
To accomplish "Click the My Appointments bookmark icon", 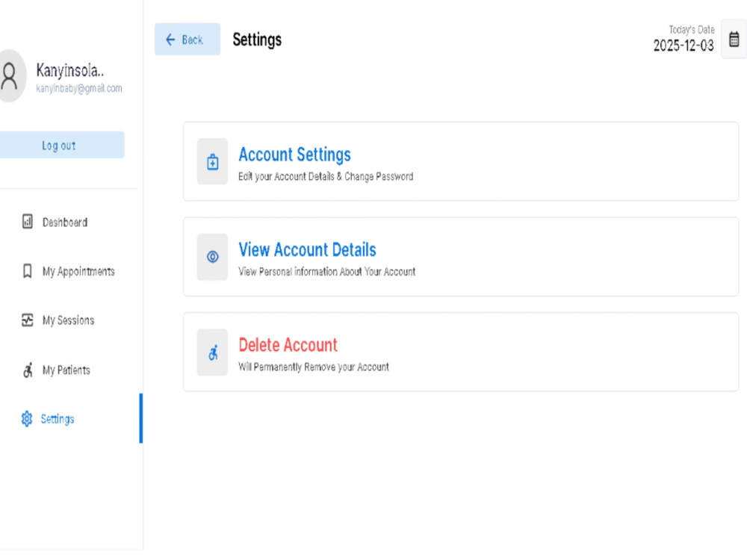I will coord(28,271).
